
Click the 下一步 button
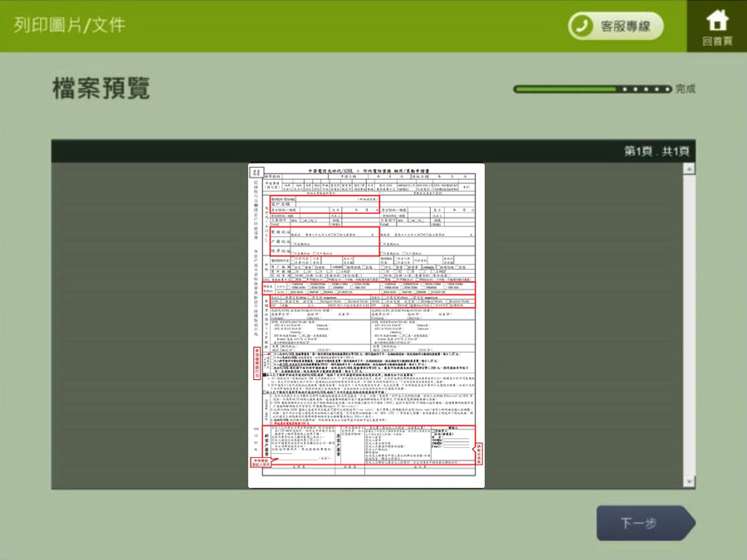pyautogui.click(x=644, y=523)
